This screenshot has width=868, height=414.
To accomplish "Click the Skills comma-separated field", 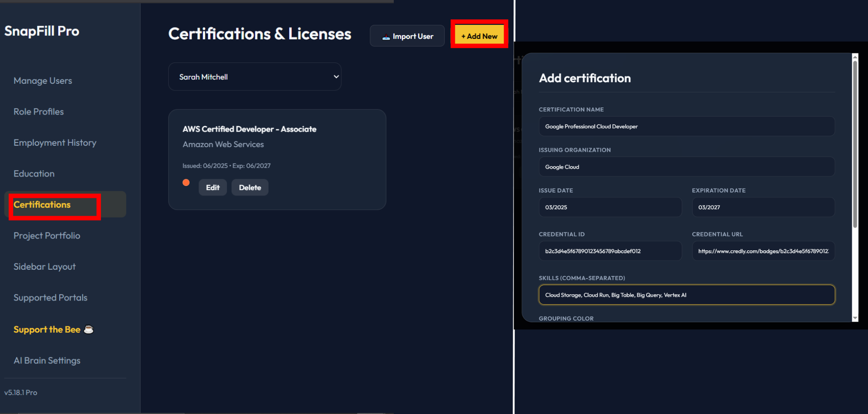I will point(686,295).
